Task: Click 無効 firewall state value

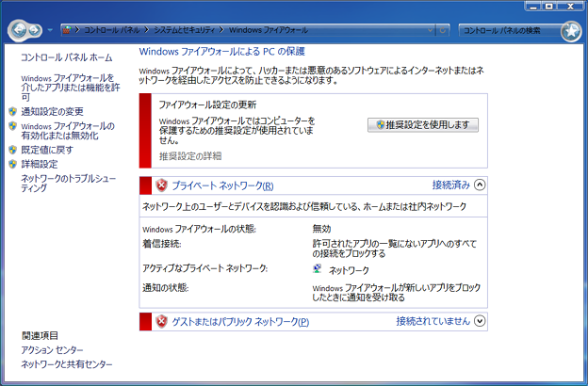Action: [321, 229]
